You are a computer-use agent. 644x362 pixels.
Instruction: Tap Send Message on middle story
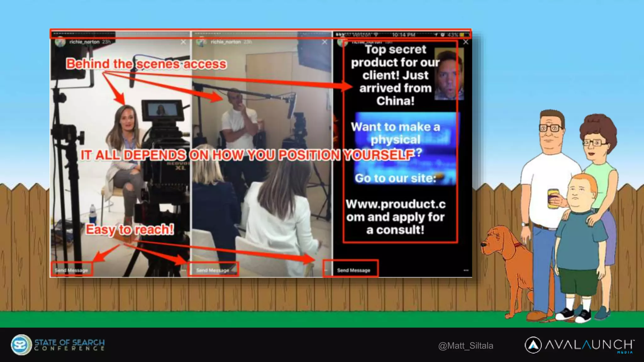click(x=213, y=270)
